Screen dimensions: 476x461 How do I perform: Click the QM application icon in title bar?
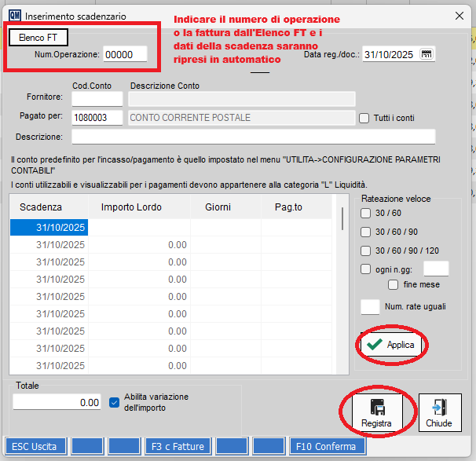(x=15, y=16)
